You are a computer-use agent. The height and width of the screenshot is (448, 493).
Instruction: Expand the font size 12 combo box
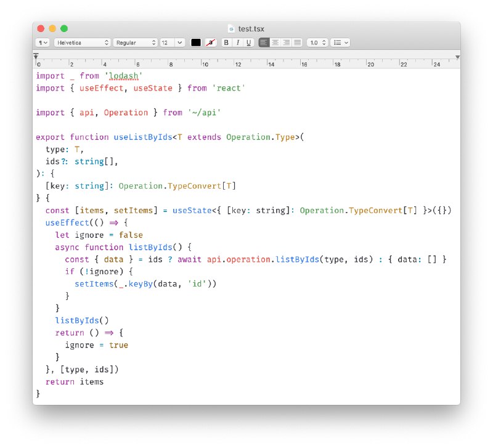click(179, 43)
